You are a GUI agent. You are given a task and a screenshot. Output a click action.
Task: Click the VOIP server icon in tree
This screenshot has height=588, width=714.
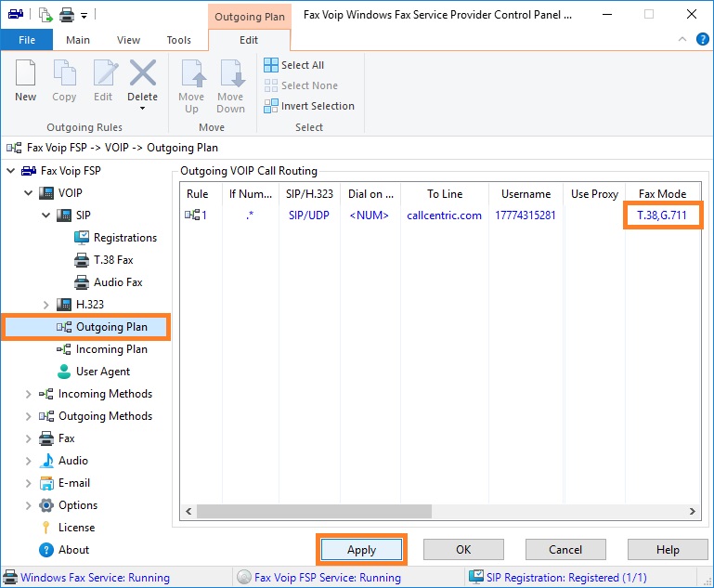coord(46,193)
